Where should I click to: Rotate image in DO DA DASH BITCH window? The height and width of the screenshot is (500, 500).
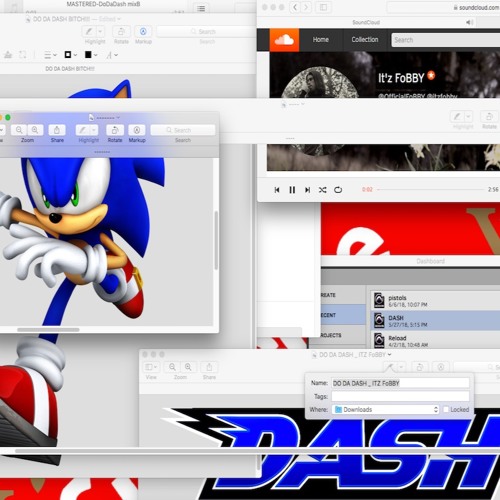click(121, 32)
